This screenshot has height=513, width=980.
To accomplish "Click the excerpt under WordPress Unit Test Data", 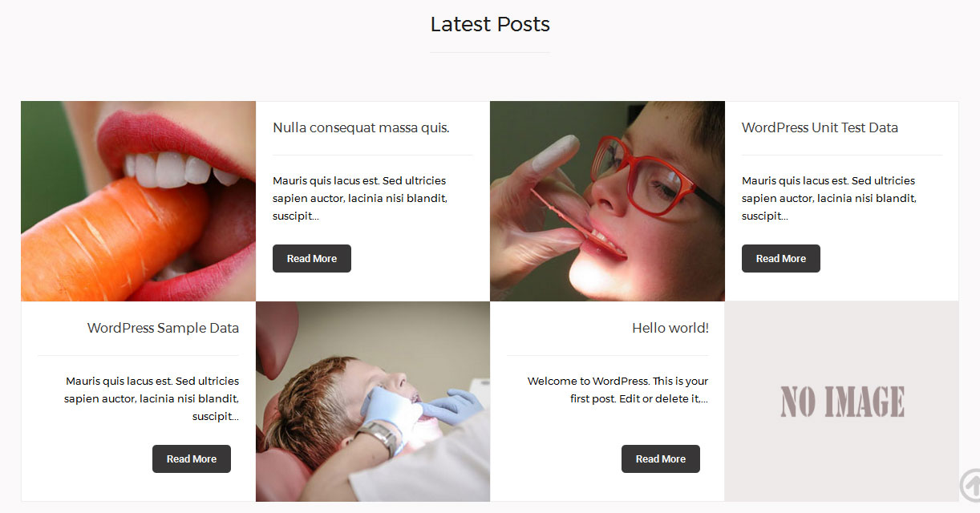I will point(828,198).
